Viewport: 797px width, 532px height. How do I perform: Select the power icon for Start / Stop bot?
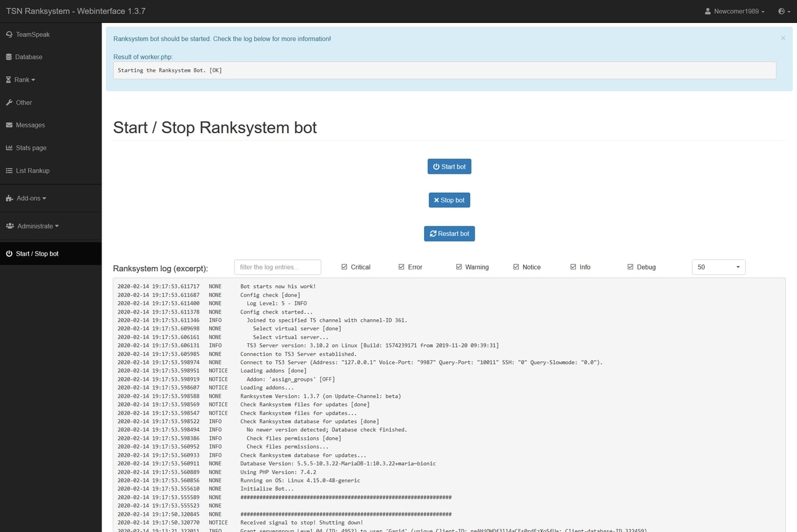(9, 253)
